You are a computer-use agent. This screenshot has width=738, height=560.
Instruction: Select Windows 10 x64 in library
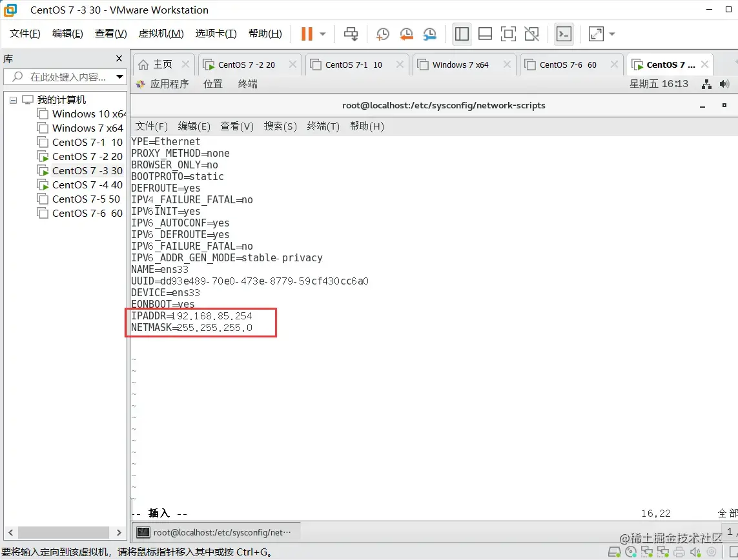[82, 114]
